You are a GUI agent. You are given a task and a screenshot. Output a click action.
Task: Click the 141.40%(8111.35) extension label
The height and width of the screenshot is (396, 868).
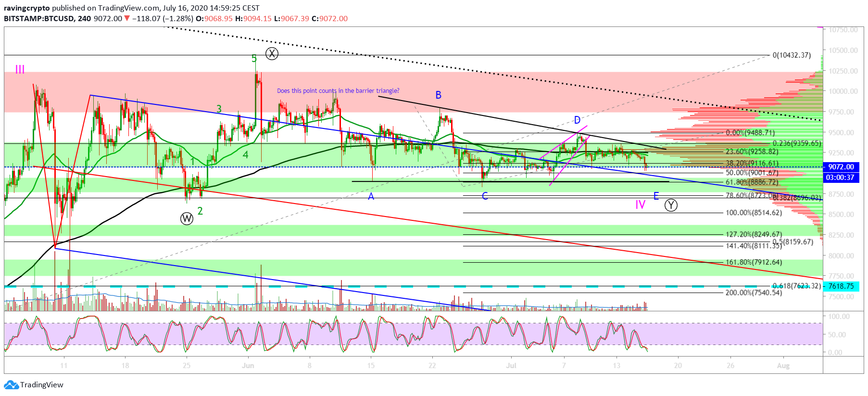(754, 246)
